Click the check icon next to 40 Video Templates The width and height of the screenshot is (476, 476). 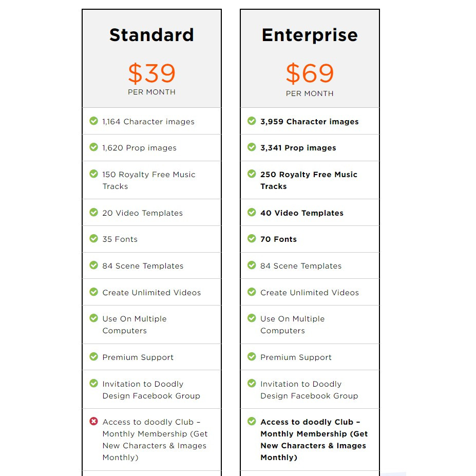click(252, 213)
